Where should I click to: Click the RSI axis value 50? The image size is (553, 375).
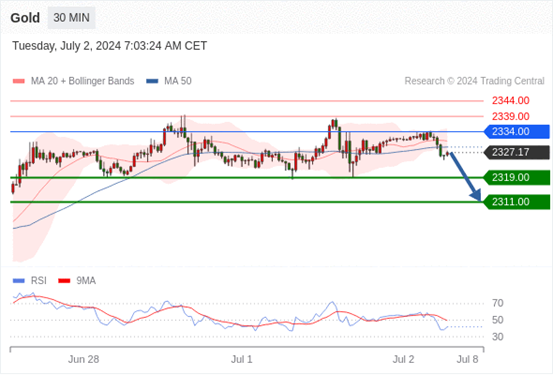click(x=498, y=320)
